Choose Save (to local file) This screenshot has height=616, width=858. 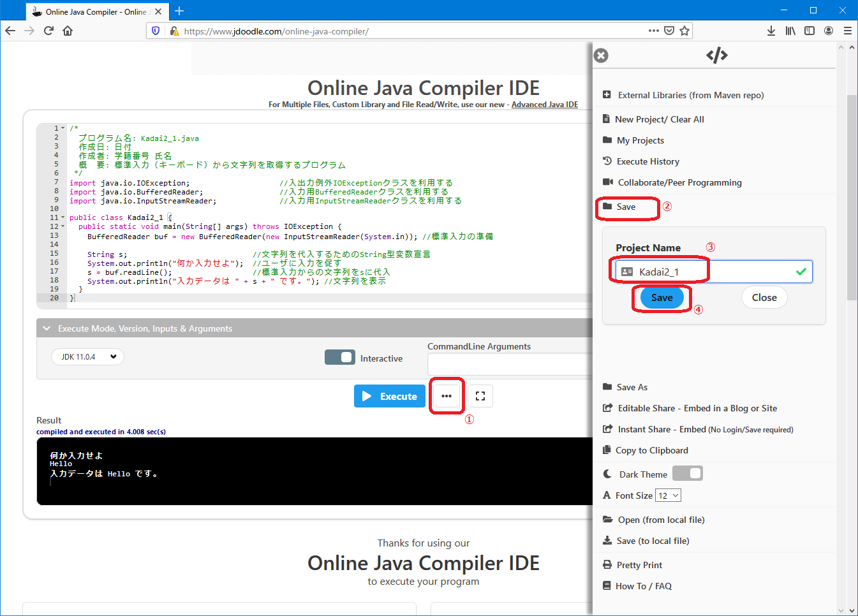(646, 541)
